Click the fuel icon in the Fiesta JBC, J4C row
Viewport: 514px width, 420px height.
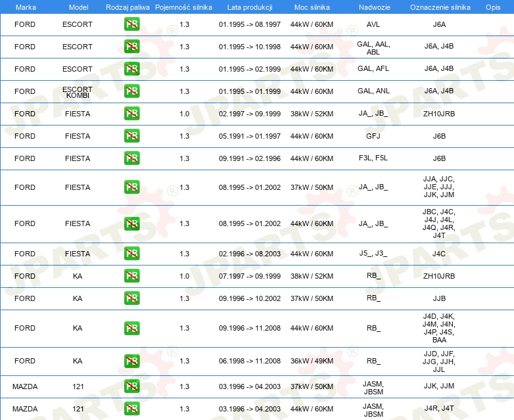(131, 223)
